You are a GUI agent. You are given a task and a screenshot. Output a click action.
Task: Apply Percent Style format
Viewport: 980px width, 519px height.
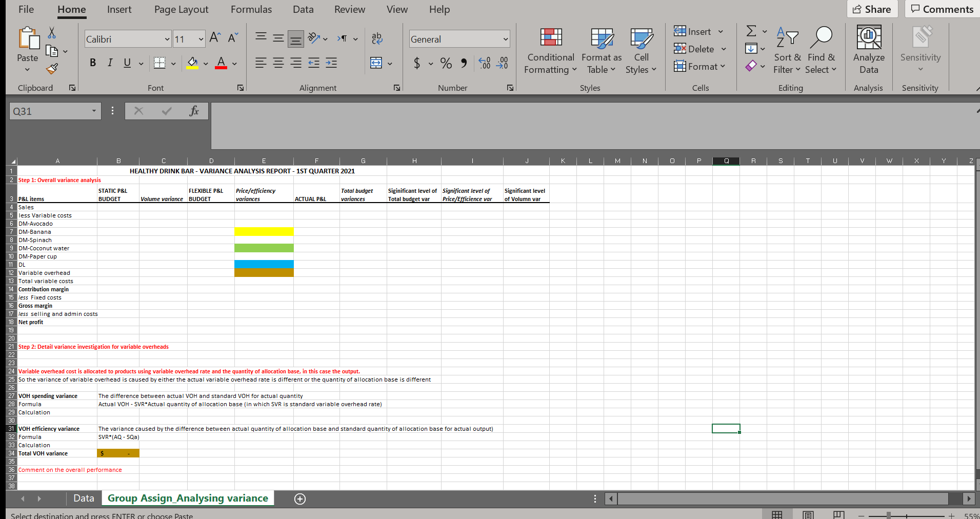click(446, 63)
